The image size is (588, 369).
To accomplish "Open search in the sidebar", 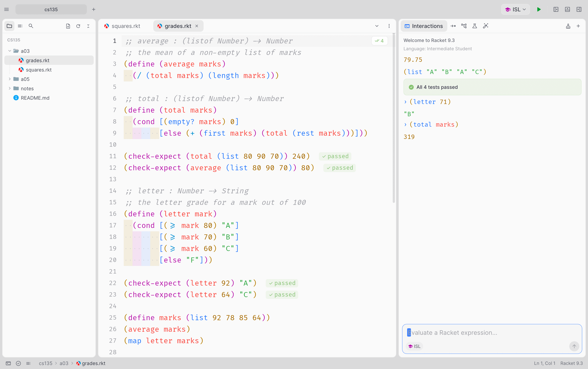I will point(31,26).
